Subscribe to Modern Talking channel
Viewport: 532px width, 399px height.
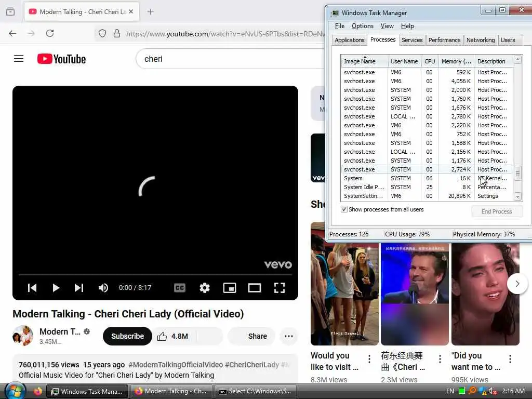coord(127,336)
